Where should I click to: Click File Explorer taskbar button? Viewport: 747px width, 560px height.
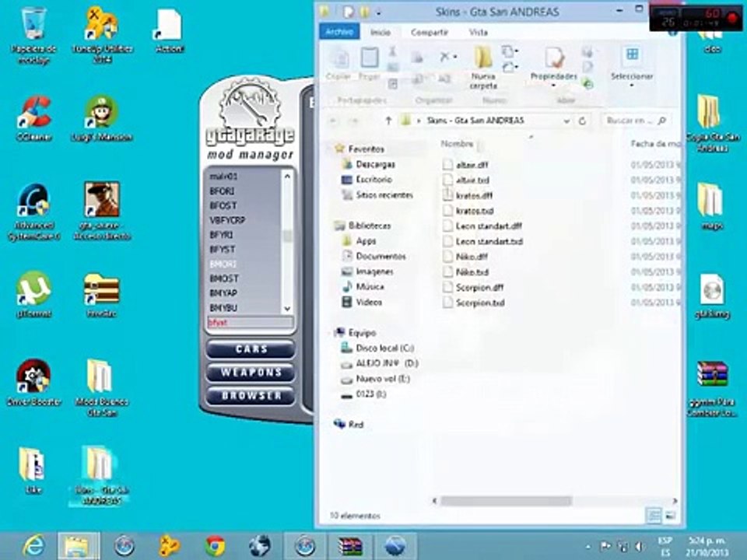tap(78, 546)
